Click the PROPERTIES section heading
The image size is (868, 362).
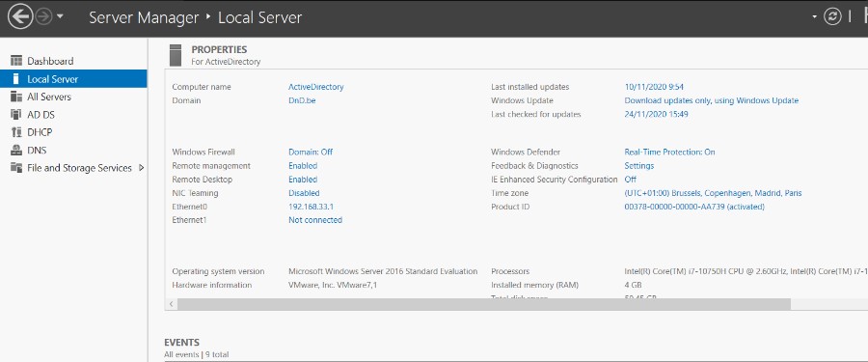tap(219, 50)
